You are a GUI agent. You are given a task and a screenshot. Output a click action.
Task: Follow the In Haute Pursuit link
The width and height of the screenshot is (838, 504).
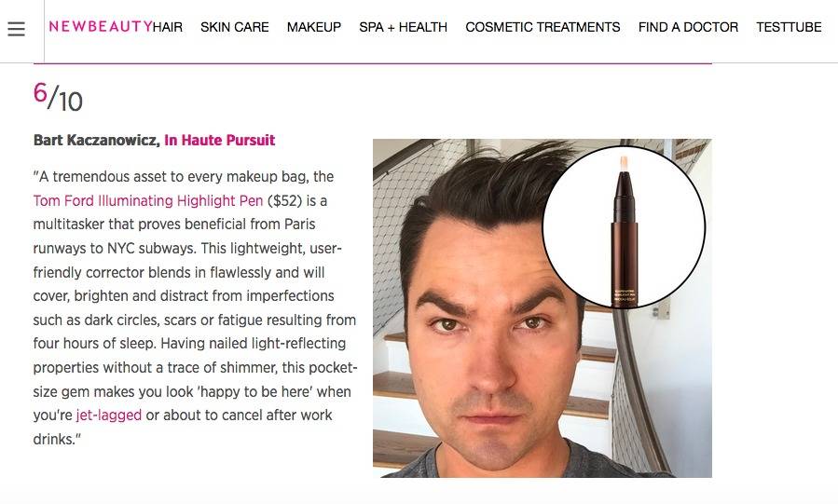(x=220, y=140)
